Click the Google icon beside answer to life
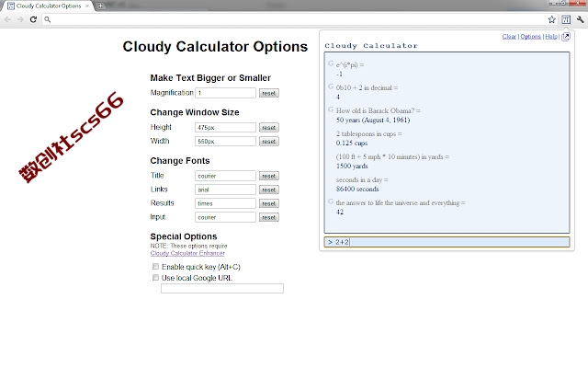The height and width of the screenshot is (368, 588). pos(331,201)
